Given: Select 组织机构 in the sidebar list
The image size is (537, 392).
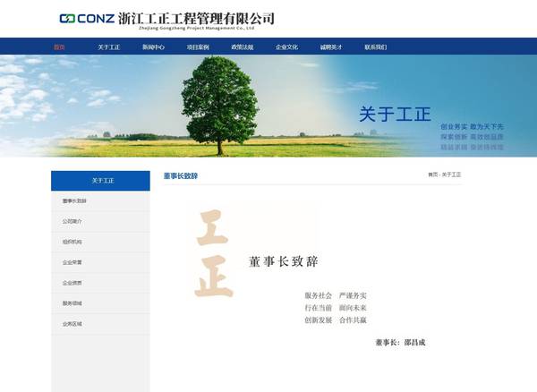Looking at the screenshot, I should coord(72,242).
